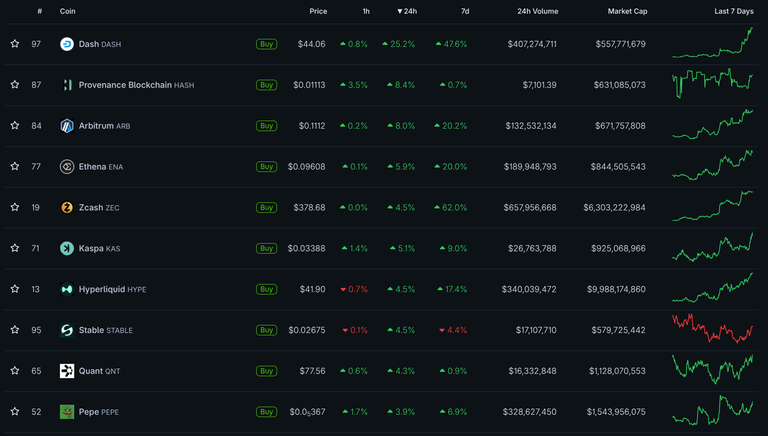Click the Hyperliquid logo icon
This screenshot has width=768, height=436.
point(67,289)
